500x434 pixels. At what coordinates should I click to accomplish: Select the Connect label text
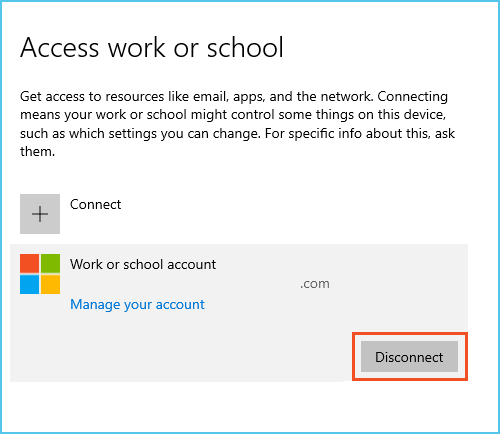click(95, 204)
